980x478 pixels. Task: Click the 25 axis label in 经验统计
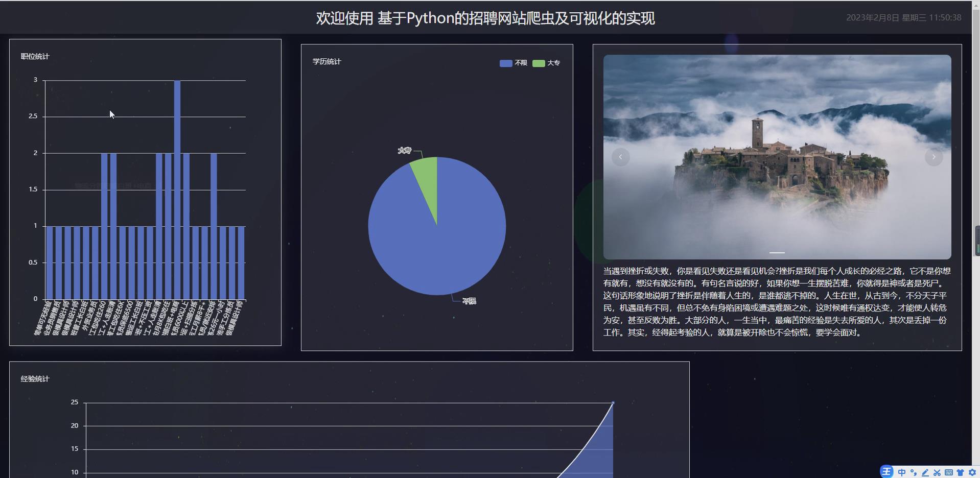point(75,402)
